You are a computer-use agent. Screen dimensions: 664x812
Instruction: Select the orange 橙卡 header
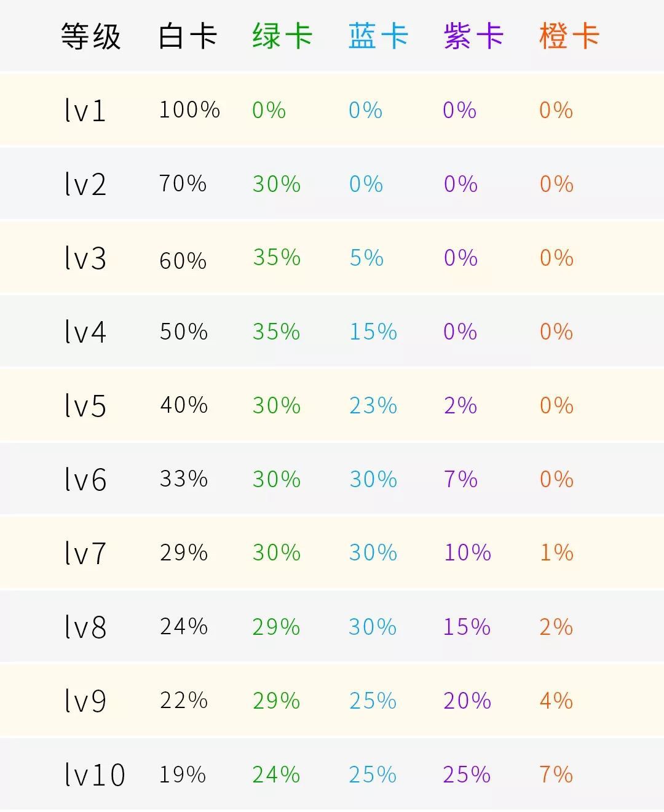coord(569,36)
